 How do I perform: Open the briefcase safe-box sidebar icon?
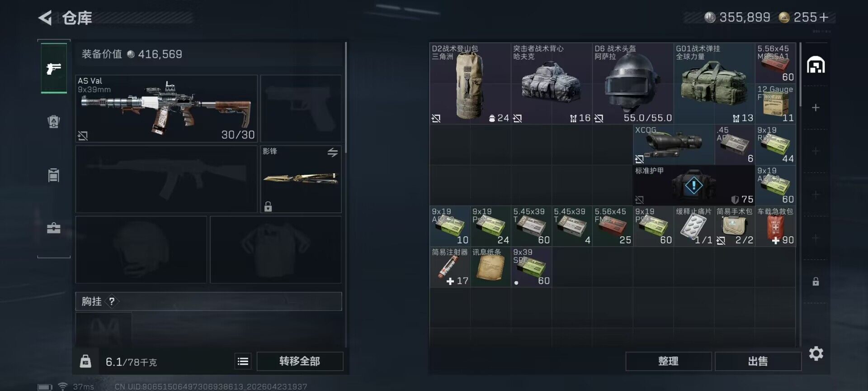(x=54, y=228)
